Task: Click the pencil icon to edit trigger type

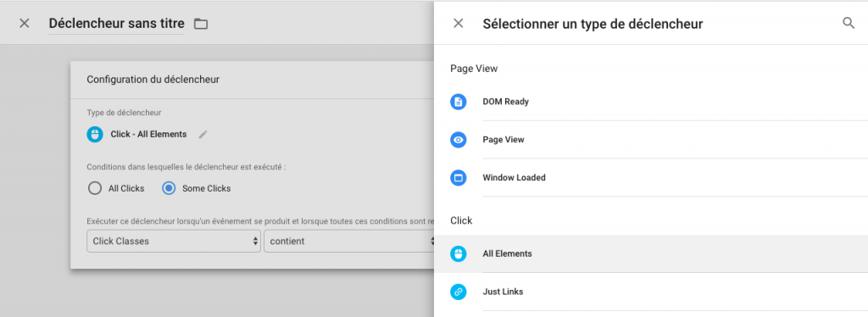Action: tap(203, 135)
